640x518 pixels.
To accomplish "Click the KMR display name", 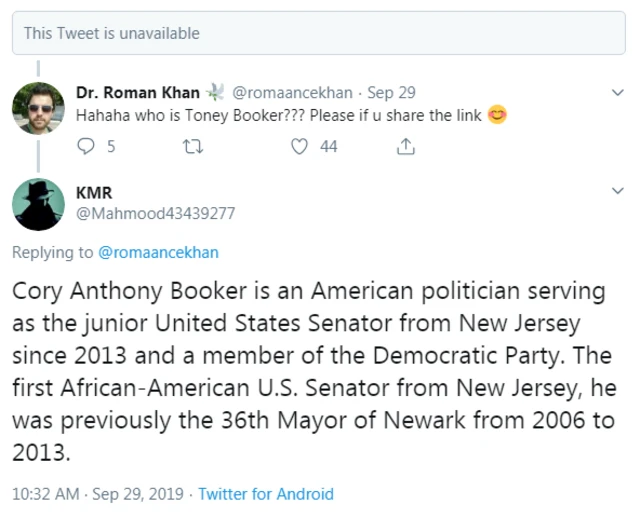I will [94, 193].
